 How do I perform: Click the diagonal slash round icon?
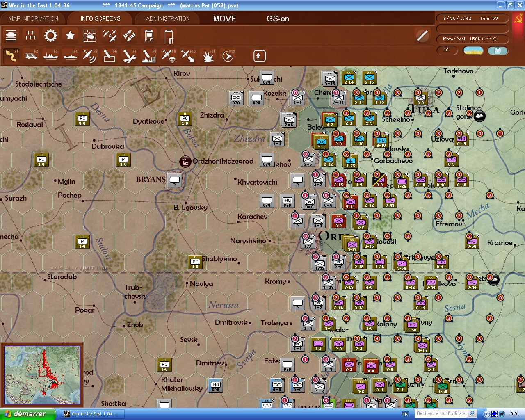point(422,36)
